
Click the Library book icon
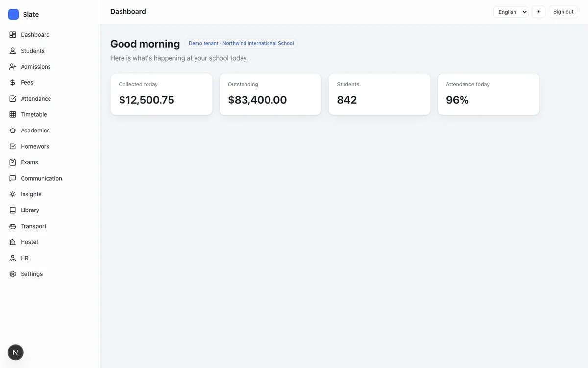pos(13,210)
